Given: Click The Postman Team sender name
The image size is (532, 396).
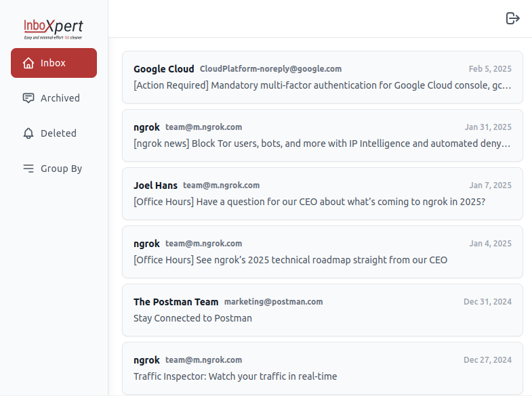Looking at the screenshot, I should [176, 302].
